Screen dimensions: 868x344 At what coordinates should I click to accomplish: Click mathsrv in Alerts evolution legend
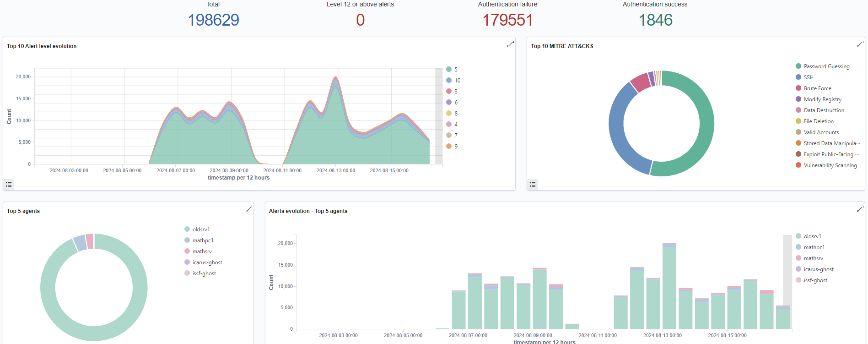click(x=809, y=258)
